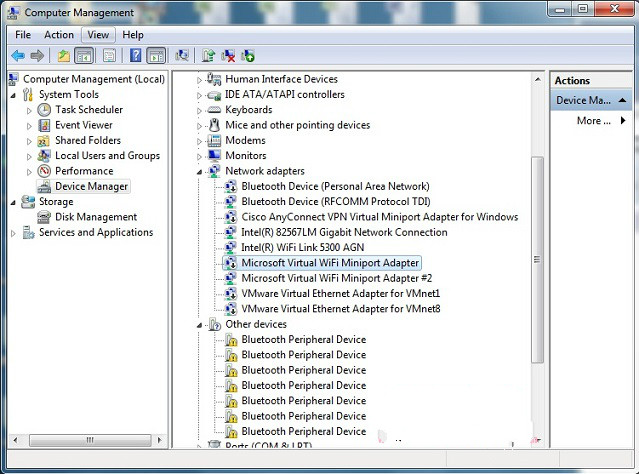Click the Services and Applications icon

click(28, 232)
